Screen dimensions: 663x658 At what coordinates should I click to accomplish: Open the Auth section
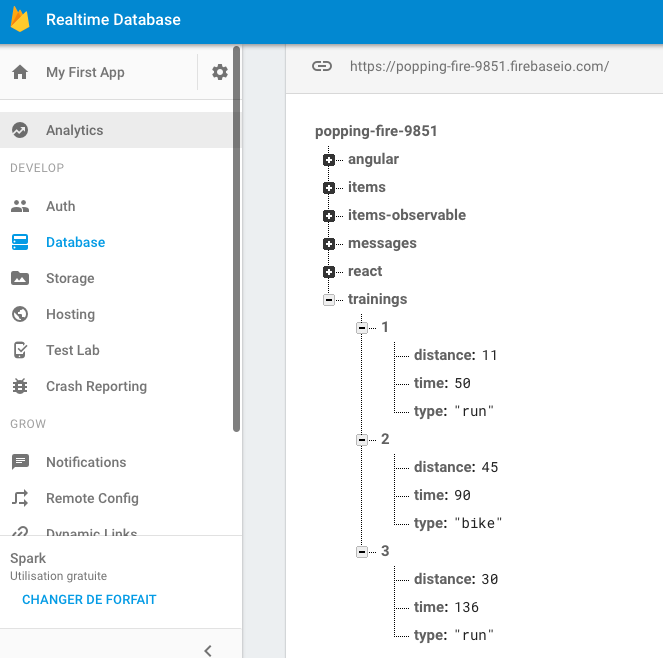(x=60, y=206)
